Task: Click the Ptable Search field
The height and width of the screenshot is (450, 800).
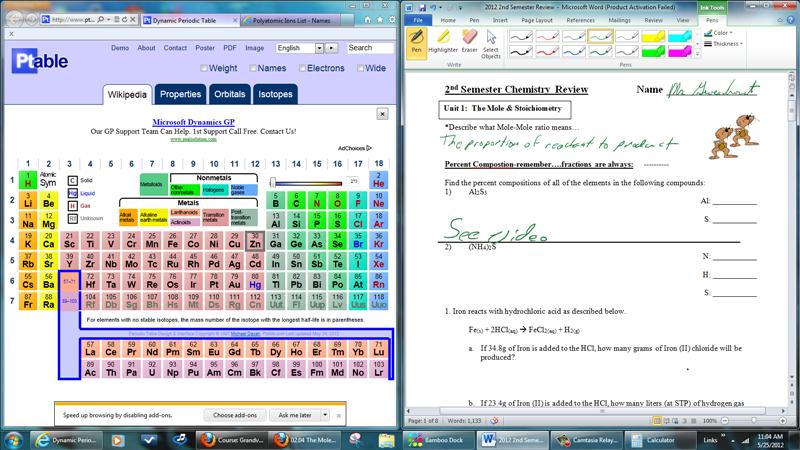Action: pos(370,48)
